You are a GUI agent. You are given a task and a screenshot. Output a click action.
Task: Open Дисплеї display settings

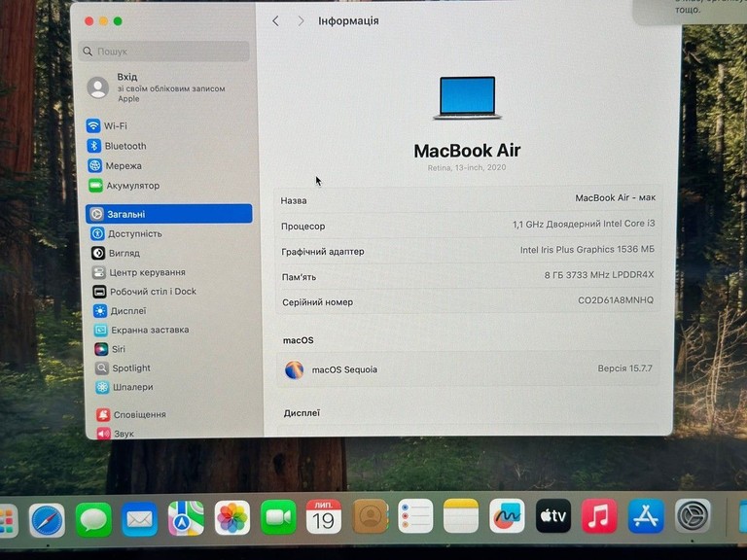point(120,311)
